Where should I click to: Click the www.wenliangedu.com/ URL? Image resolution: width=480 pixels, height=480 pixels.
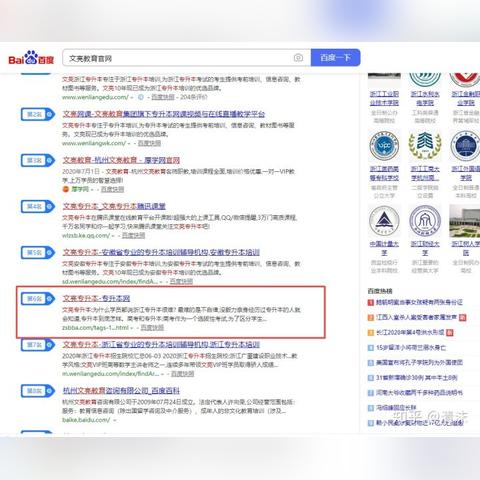(x=95, y=97)
